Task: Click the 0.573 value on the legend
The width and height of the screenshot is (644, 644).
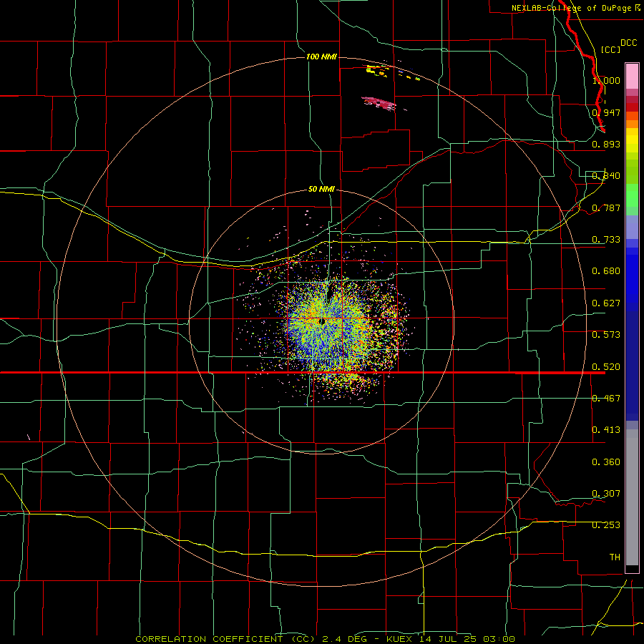Action: (x=606, y=335)
